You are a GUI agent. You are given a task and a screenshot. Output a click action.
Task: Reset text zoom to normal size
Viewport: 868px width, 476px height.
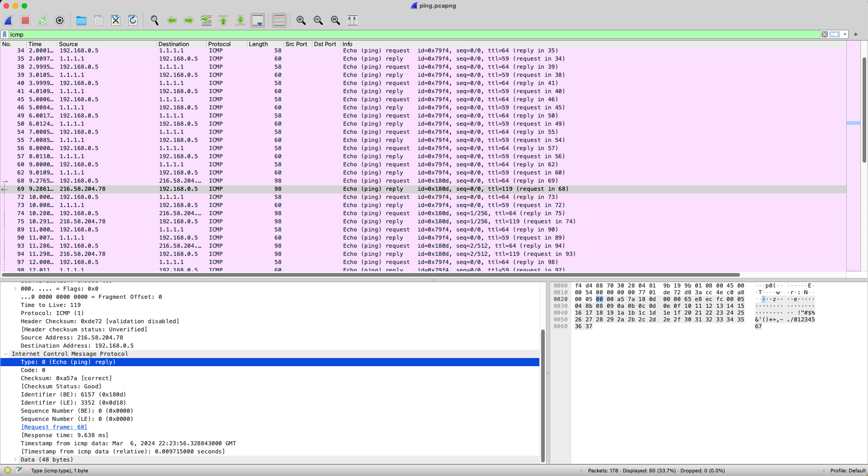click(335, 20)
